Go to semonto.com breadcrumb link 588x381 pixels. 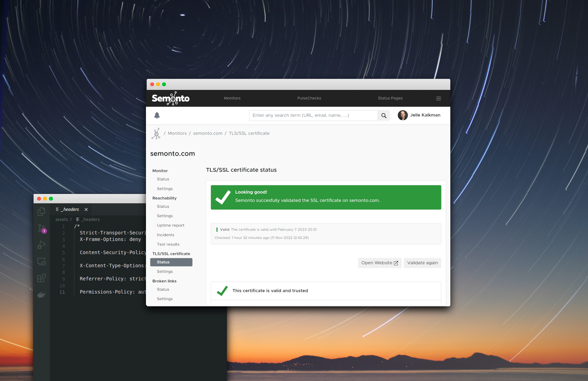tap(208, 133)
